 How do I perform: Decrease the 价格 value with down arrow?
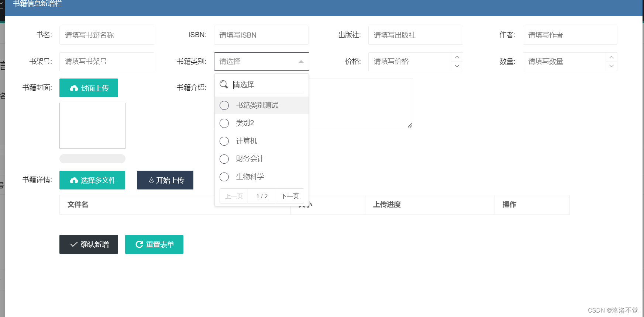[457, 66]
